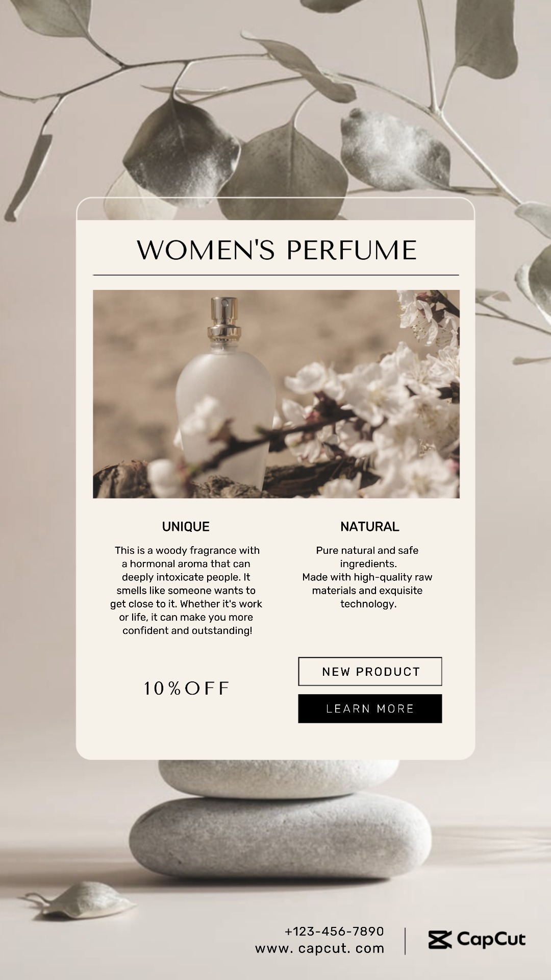This screenshot has width=551, height=980.
Task: Click the pure natural ingredients paragraph
Action: pyautogui.click(x=367, y=577)
